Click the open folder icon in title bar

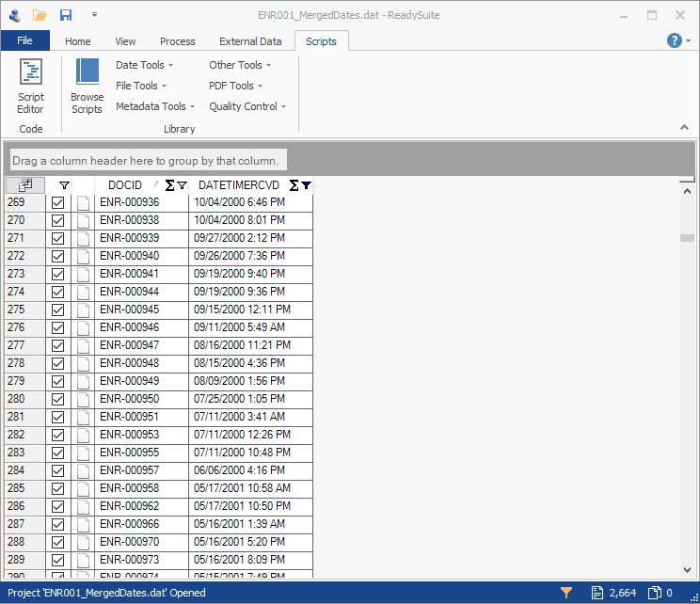(x=40, y=15)
